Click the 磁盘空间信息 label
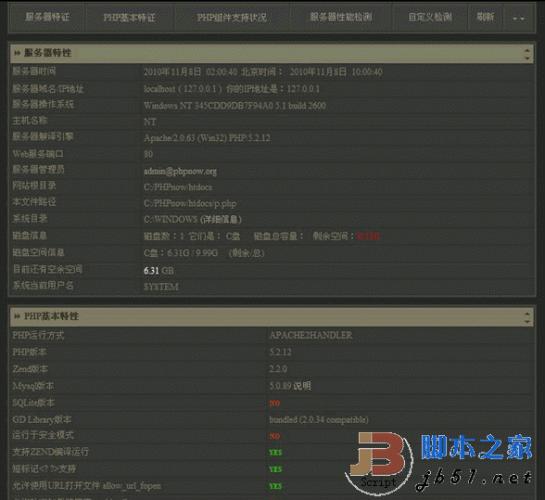The height and width of the screenshot is (500, 545). pos(39,252)
